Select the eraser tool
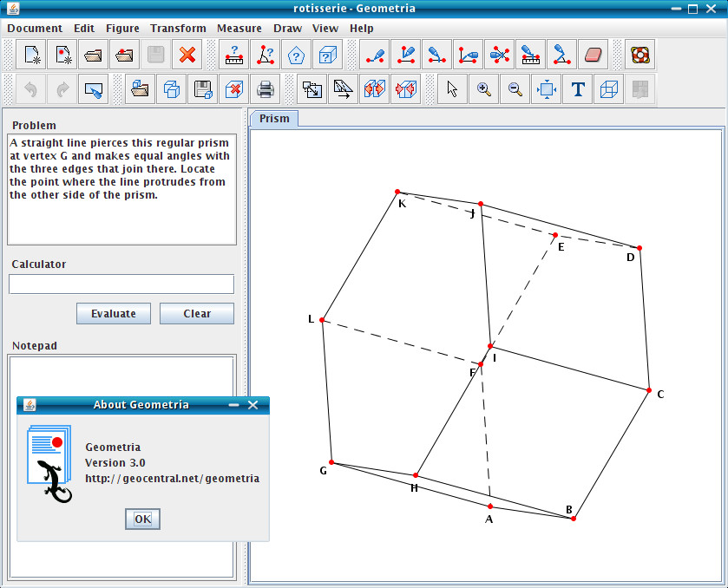Image resolution: width=728 pixels, height=588 pixels. [594, 56]
